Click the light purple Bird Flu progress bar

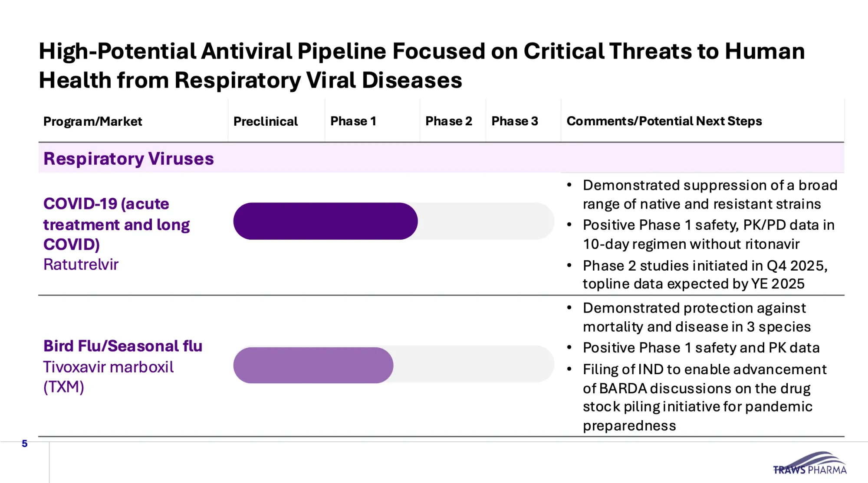313,365
